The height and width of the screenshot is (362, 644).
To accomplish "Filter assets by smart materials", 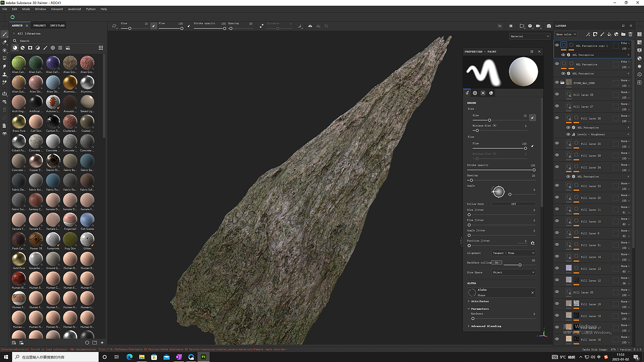I will coord(23,48).
